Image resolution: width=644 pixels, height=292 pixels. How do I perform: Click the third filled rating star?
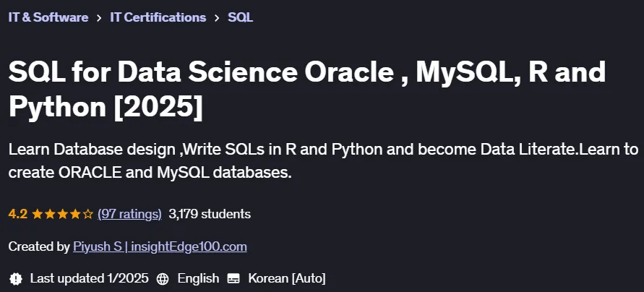tap(63, 214)
